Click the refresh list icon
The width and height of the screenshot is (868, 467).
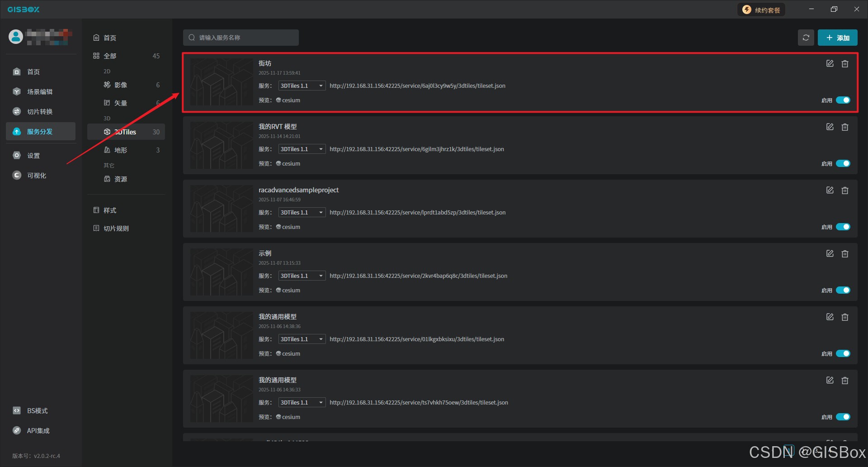point(806,38)
